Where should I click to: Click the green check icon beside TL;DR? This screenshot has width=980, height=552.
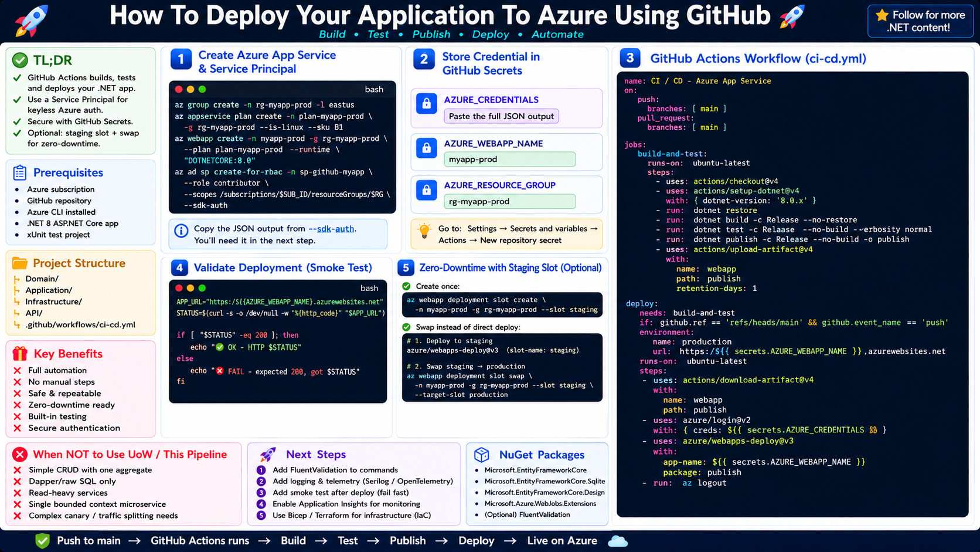point(20,60)
